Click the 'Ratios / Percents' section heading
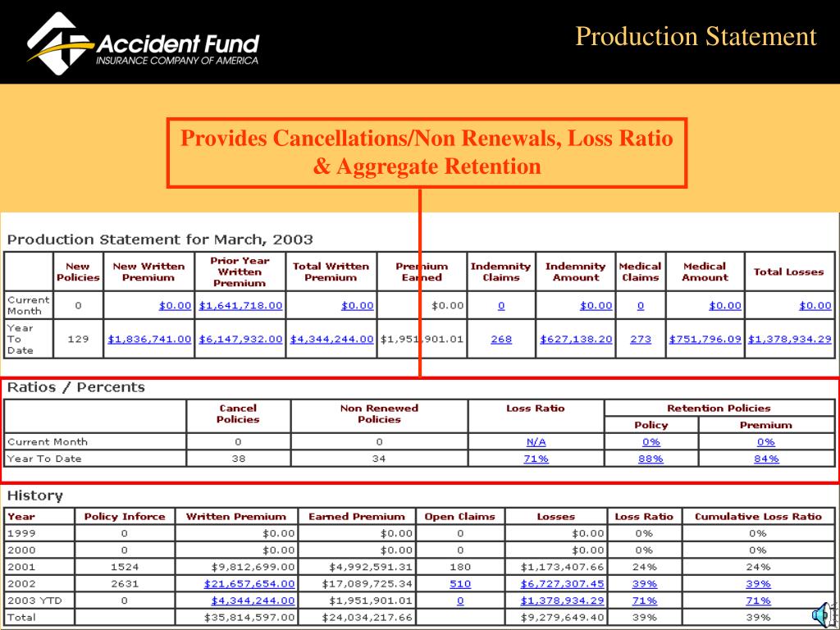Viewport: 840px width, 630px height. click(76, 387)
